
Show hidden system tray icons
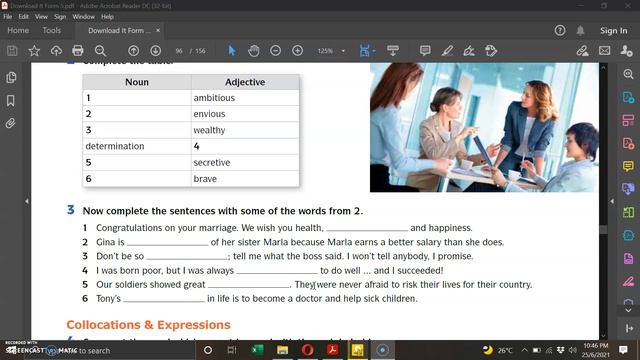[x=524, y=350]
